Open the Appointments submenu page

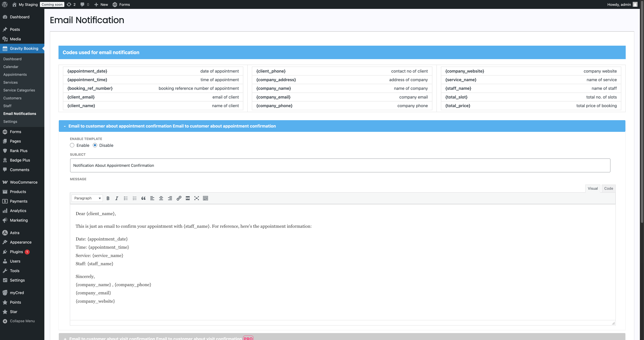click(x=15, y=75)
